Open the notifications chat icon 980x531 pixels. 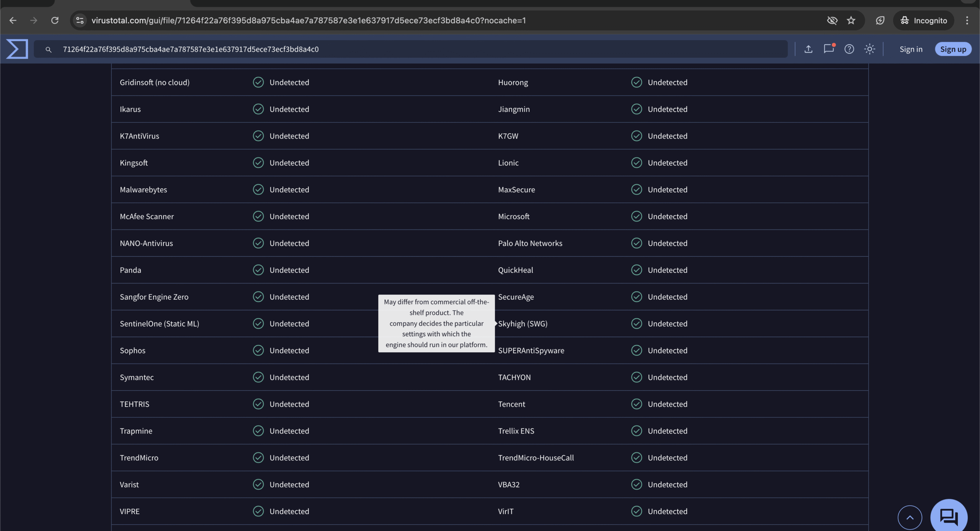(828, 49)
